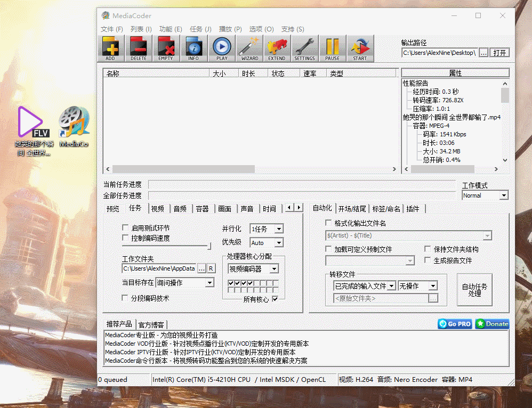Enable the 启用测试环节 checkbox
532x408 pixels.
[x=126, y=227]
